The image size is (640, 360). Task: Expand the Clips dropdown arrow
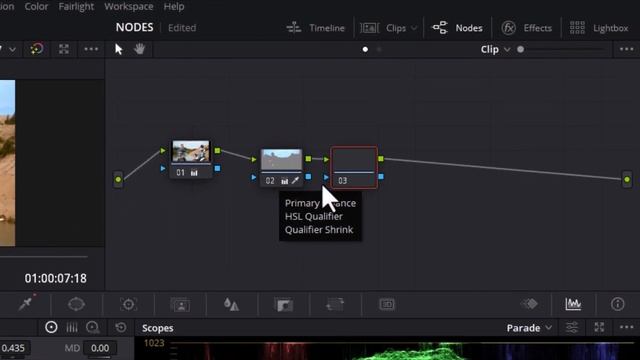click(x=413, y=28)
